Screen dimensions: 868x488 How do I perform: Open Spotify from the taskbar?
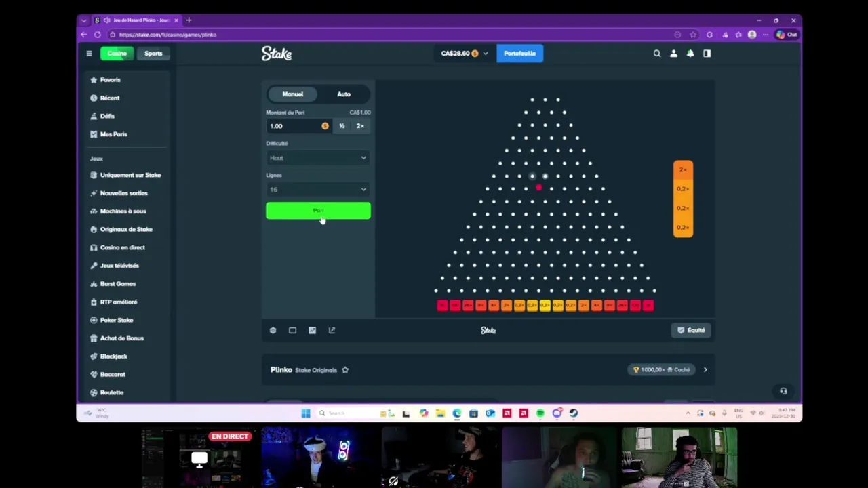[540, 413]
